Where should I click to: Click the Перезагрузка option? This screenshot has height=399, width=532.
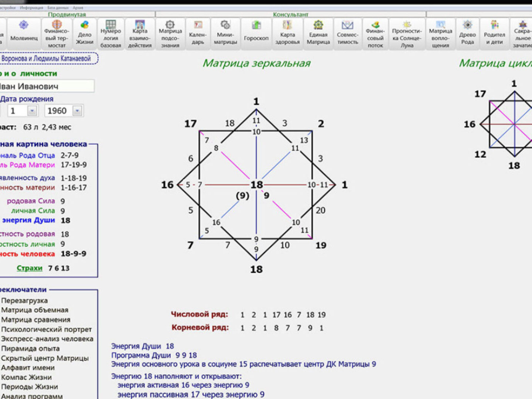24,300
